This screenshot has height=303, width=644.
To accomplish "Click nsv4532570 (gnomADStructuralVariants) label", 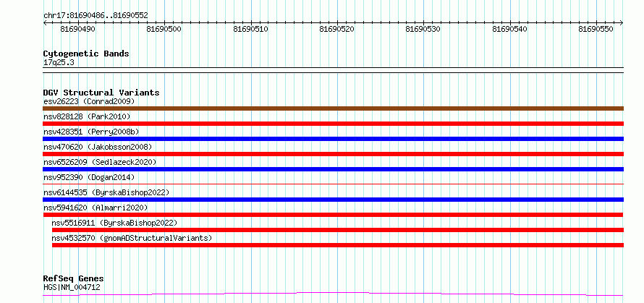I will coord(132,238).
